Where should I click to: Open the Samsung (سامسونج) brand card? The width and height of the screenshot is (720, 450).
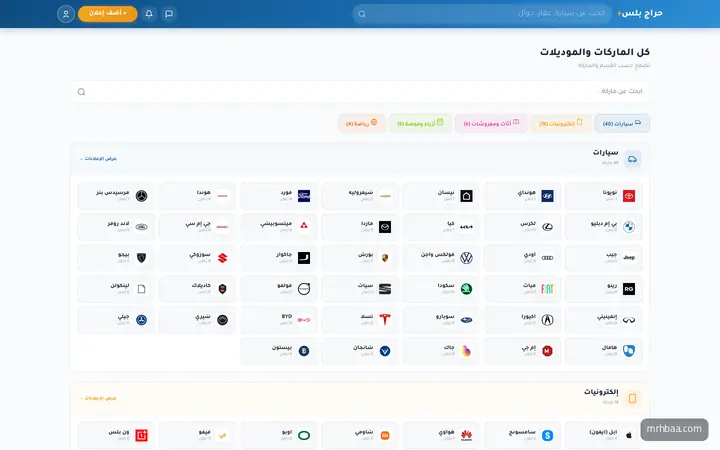pyautogui.click(x=522, y=435)
